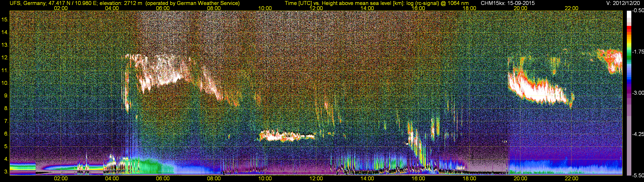
Task: Click the '-0.50' colorbar scale value
Action: [x=638, y=11]
